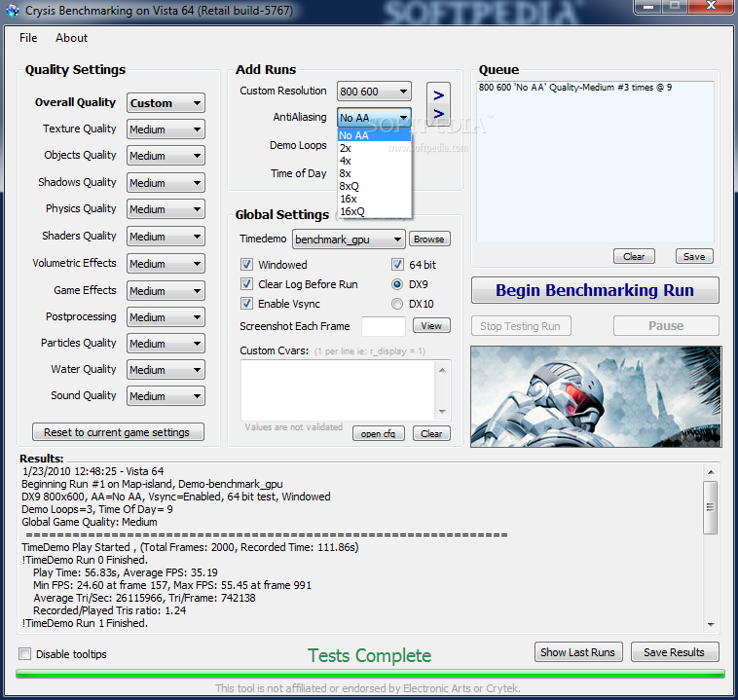This screenshot has height=700, width=738.
Task: Click the Stop Testing Run button
Action: 521,326
